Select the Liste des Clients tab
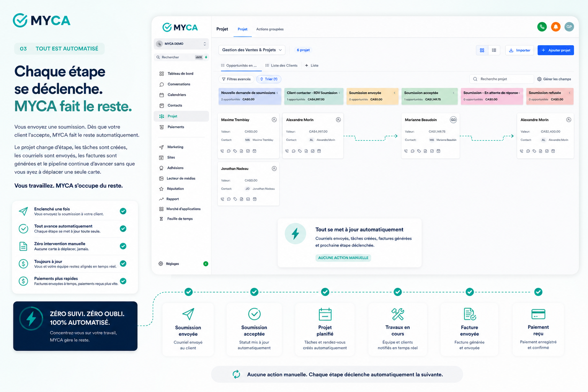 click(x=281, y=65)
